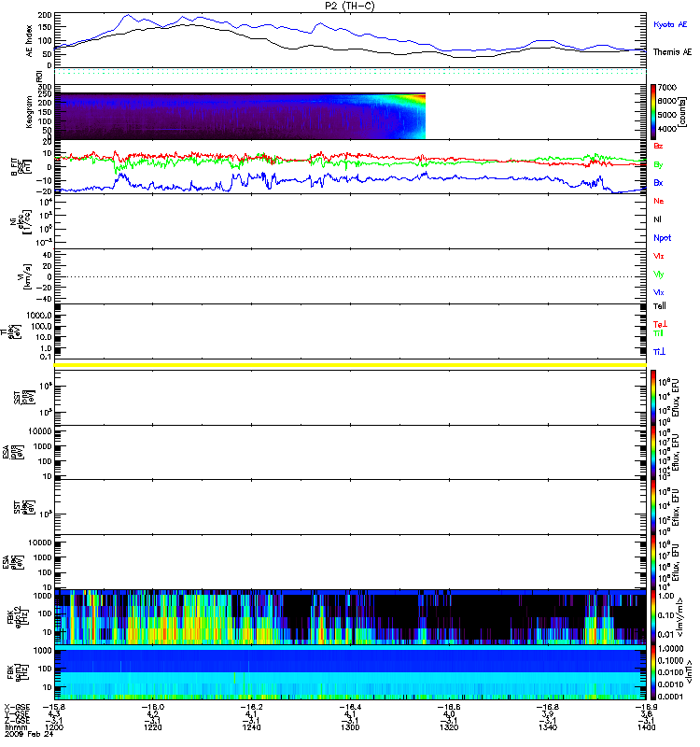
Task: Click the blue Viz legend label
Action: (659, 292)
